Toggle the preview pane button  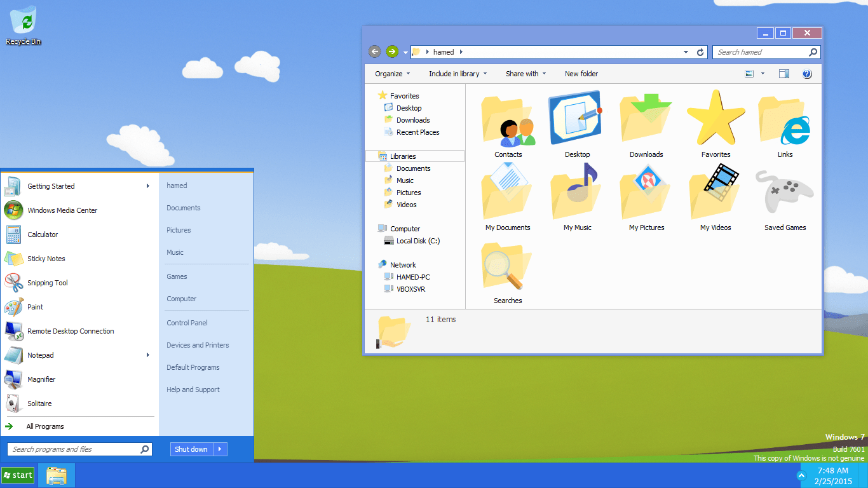coord(784,74)
